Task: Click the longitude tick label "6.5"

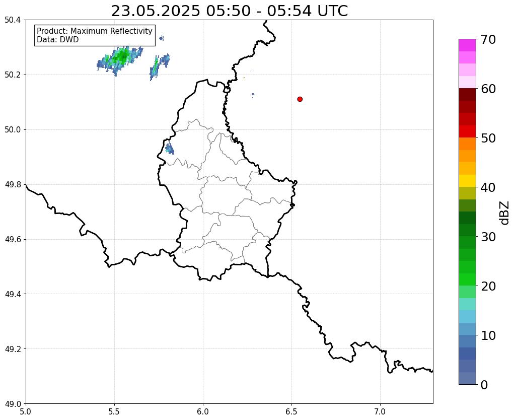Action: pos(291,411)
